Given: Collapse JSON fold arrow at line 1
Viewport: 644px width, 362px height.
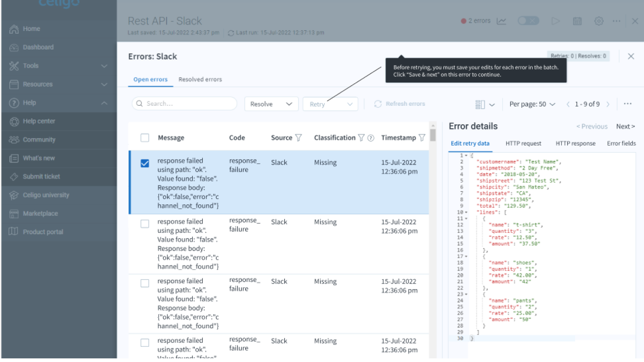Looking at the screenshot, I should (x=466, y=156).
